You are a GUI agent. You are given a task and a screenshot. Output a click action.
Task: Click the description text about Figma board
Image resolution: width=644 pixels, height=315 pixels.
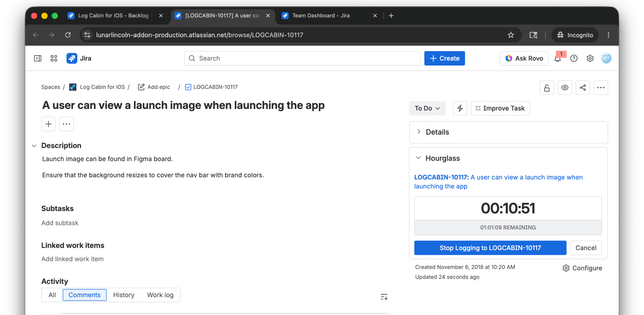tap(107, 159)
